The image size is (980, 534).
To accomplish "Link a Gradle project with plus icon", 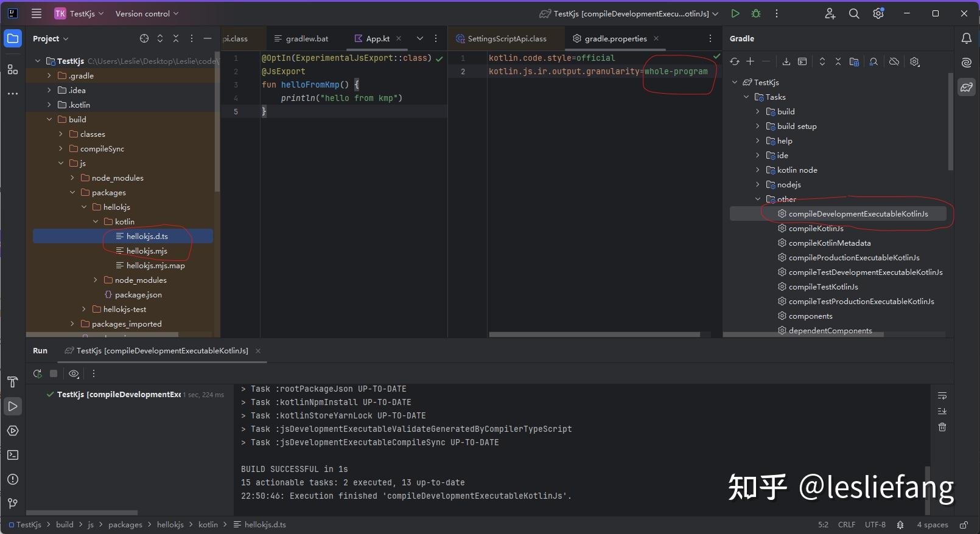I will 751,61.
